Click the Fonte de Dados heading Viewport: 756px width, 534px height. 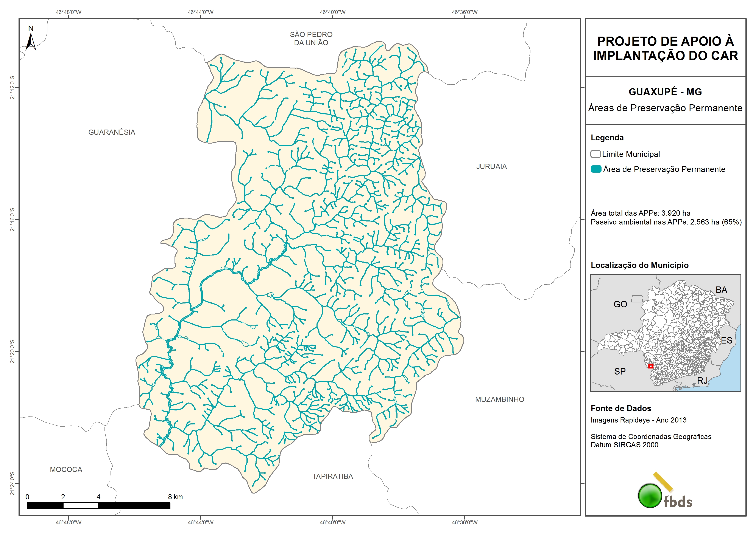pos(621,408)
